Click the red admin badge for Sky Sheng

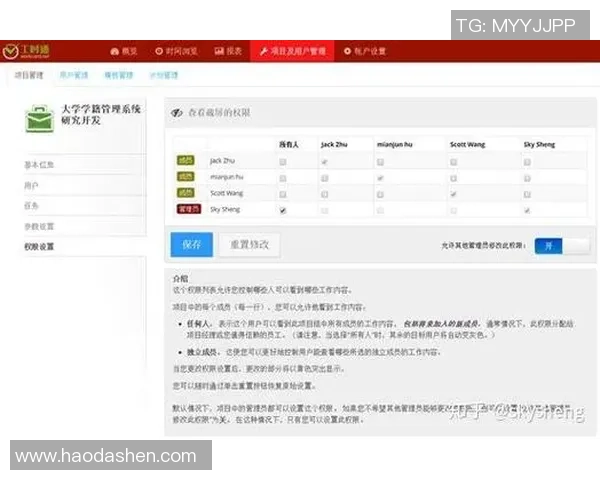pyautogui.click(x=189, y=209)
